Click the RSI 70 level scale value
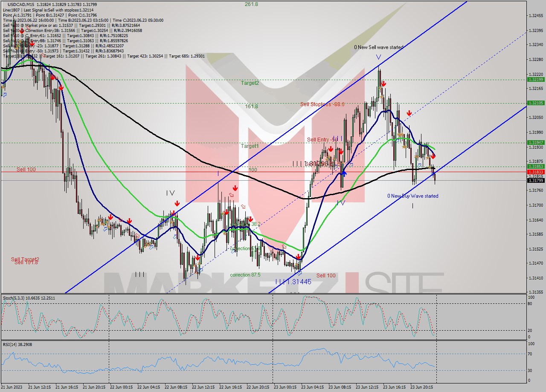This screenshot has height=392, width=546. tap(530, 354)
